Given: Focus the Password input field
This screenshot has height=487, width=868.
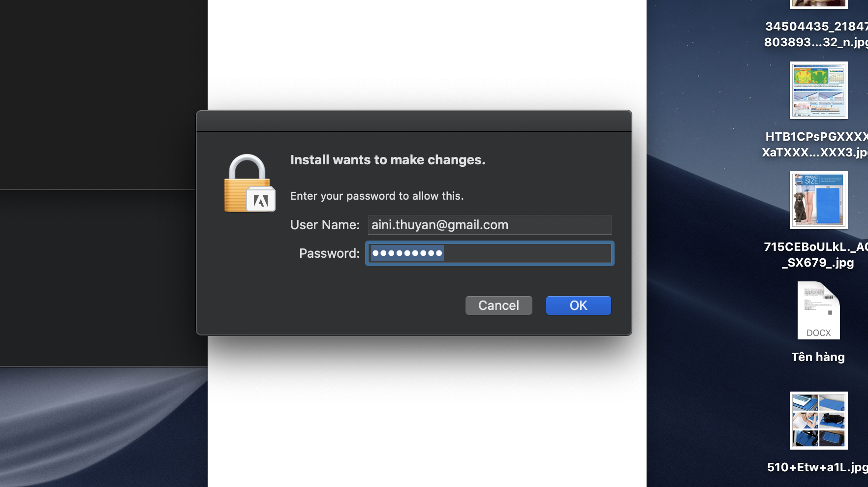Looking at the screenshot, I should tap(490, 253).
